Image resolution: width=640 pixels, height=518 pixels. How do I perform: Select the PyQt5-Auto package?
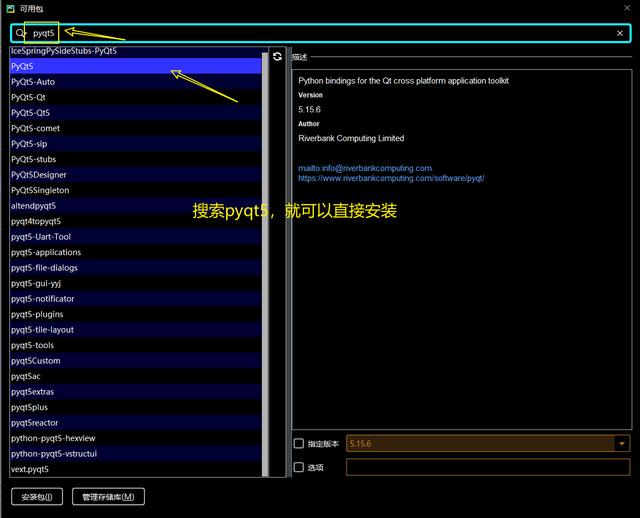(x=136, y=82)
